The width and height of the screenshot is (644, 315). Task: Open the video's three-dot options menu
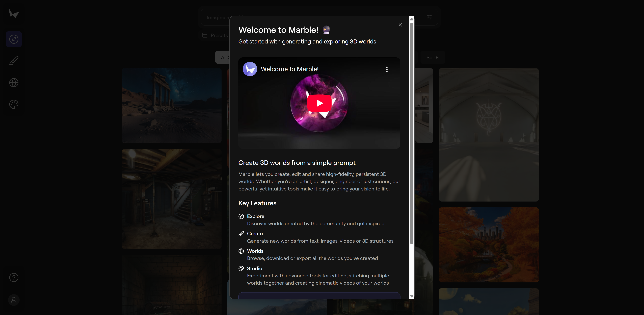click(x=387, y=69)
